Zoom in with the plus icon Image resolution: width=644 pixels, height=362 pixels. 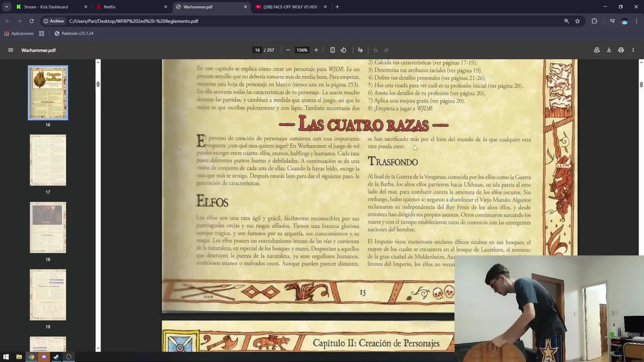(x=316, y=50)
